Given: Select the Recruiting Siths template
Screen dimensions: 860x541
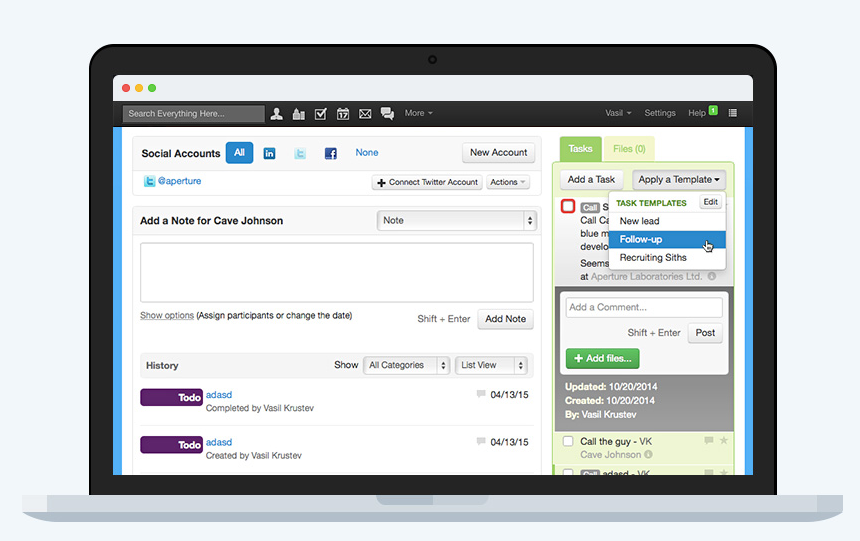Looking at the screenshot, I should pos(667,257).
